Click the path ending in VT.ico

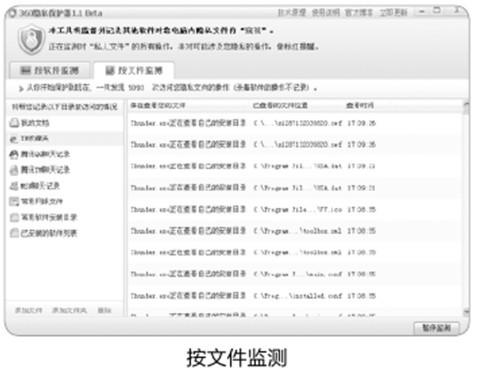point(298,209)
